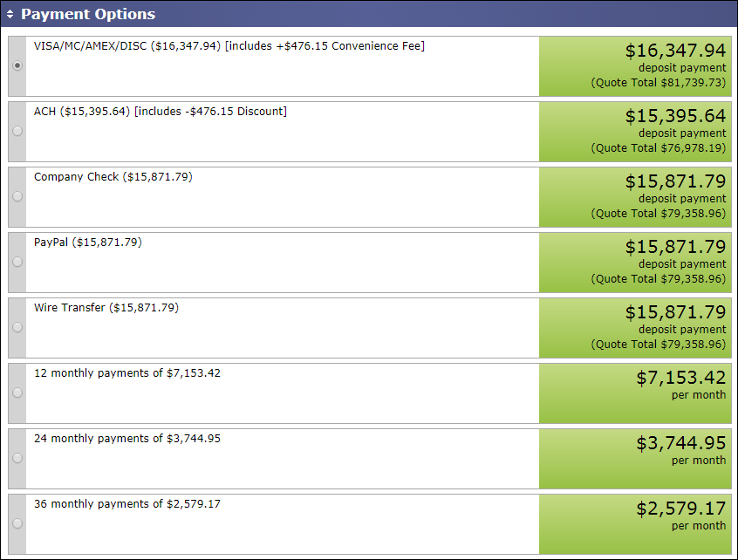
Task: Collapse the Payment Options section arrow icon
Action: (10, 15)
